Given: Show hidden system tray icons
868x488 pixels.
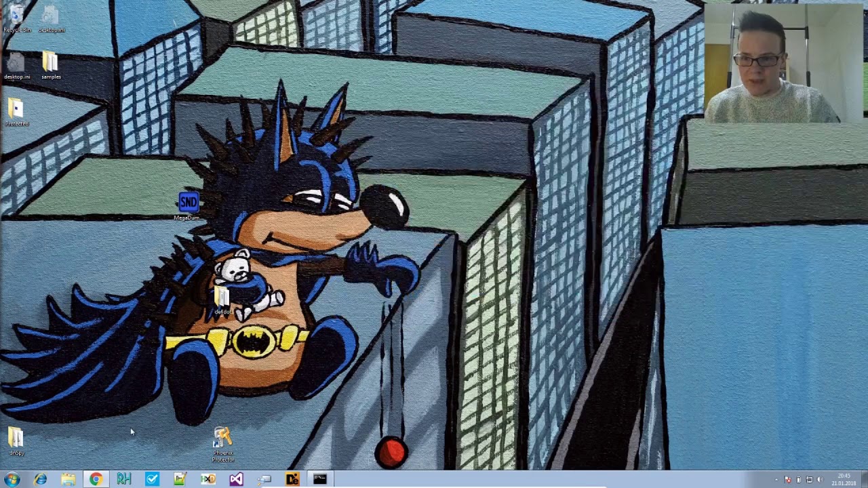Looking at the screenshot, I should coord(776,480).
